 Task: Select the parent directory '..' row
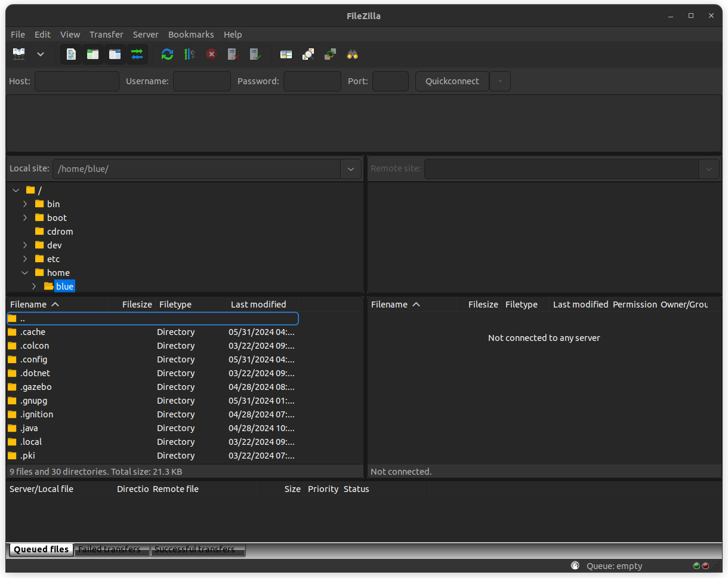(x=153, y=319)
